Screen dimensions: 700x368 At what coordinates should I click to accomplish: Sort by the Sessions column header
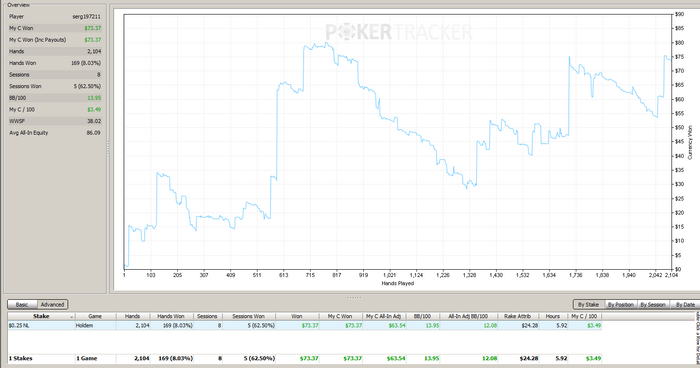pyautogui.click(x=207, y=316)
